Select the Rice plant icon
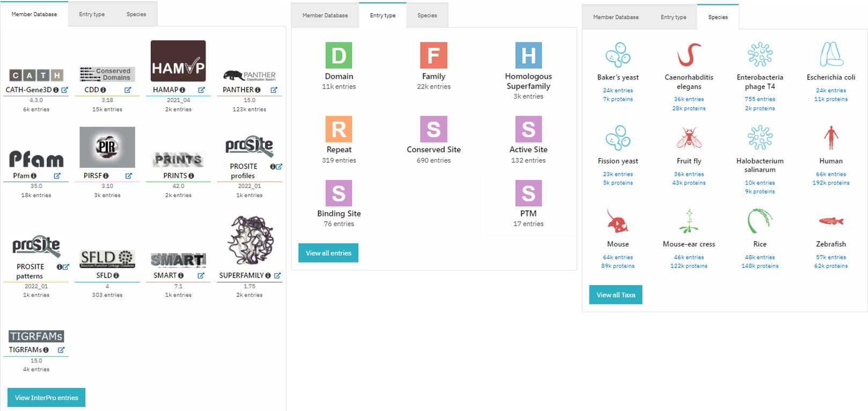This screenshot has width=868, height=411. point(760,221)
